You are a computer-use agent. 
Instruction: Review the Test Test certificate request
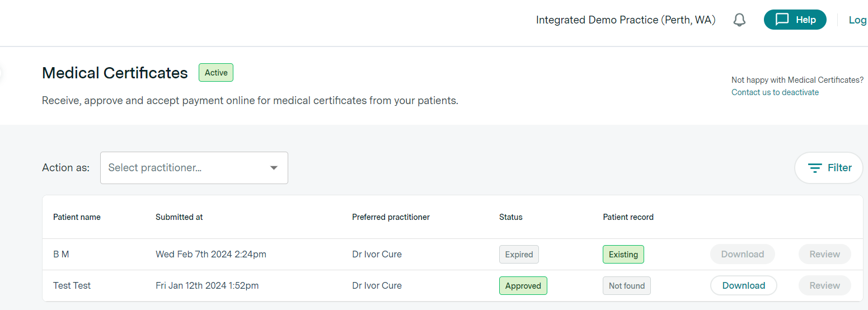pos(824,285)
